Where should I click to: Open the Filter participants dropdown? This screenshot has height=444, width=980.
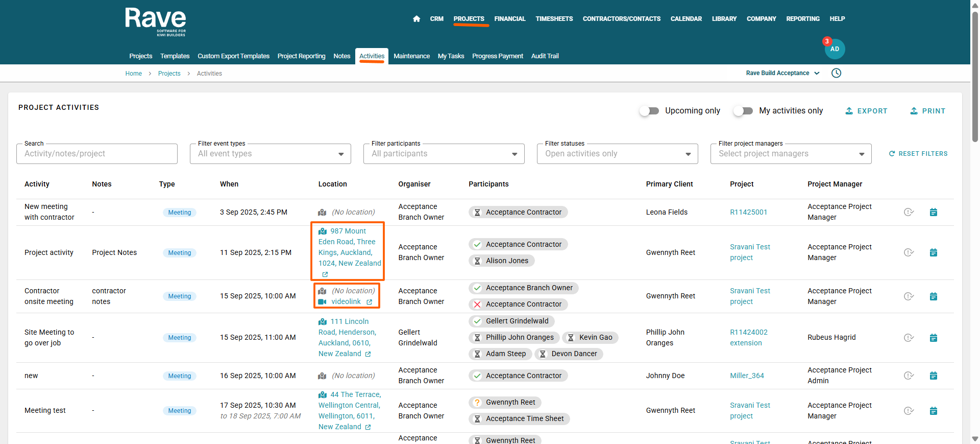click(444, 154)
